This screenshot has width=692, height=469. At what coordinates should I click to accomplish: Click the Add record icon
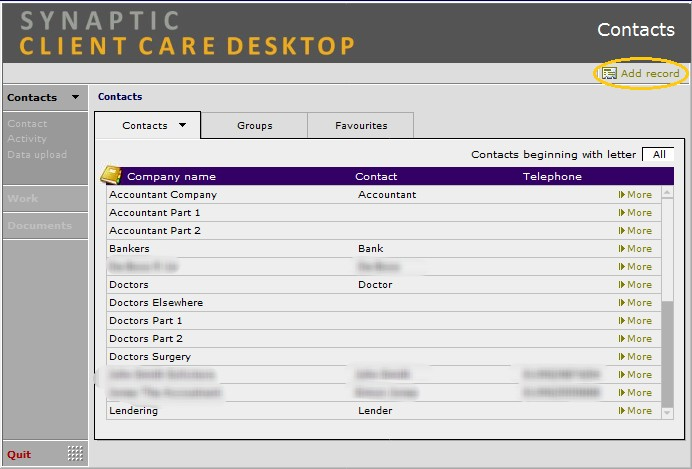(x=609, y=74)
